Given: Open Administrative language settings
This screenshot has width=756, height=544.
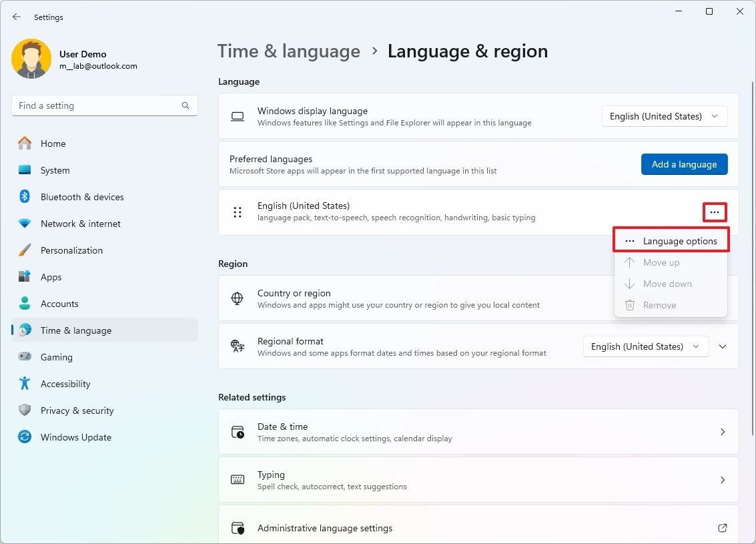Looking at the screenshot, I should click(x=478, y=528).
